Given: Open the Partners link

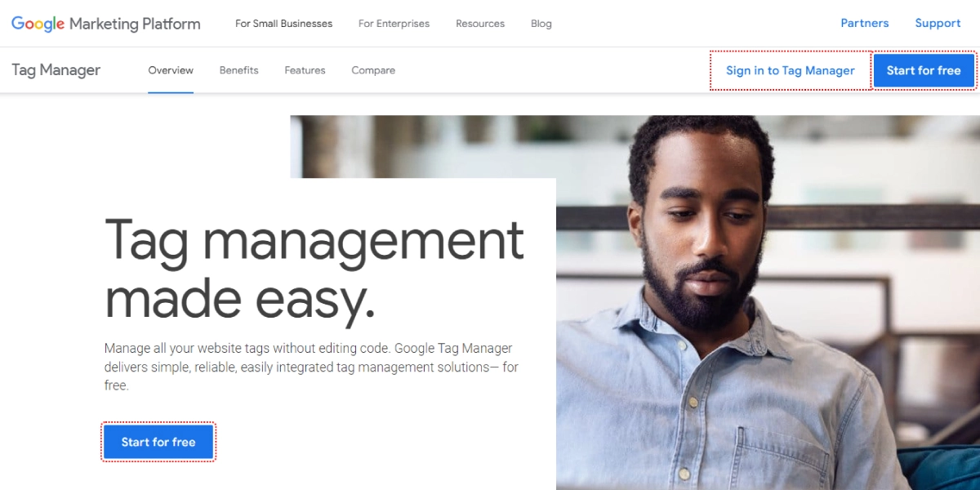Looking at the screenshot, I should [865, 24].
